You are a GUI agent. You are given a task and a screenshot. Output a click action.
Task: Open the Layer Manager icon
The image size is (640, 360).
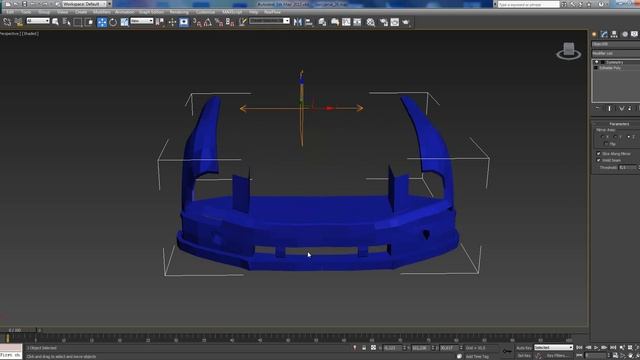[322, 22]
